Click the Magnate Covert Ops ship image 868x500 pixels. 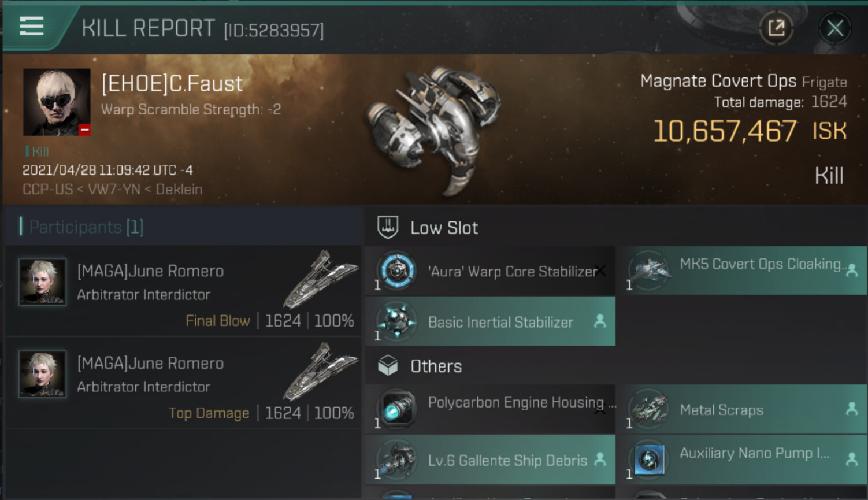tap(433, 128)
